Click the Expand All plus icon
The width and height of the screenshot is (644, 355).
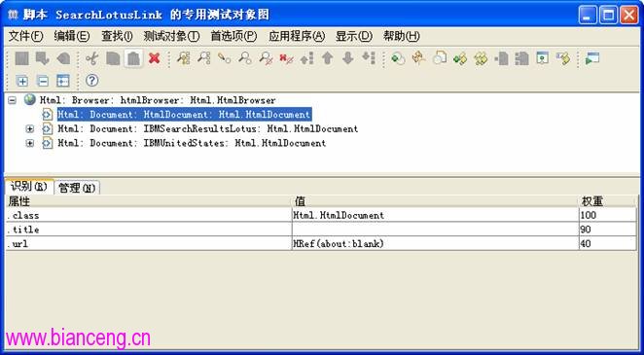(21, 81)
